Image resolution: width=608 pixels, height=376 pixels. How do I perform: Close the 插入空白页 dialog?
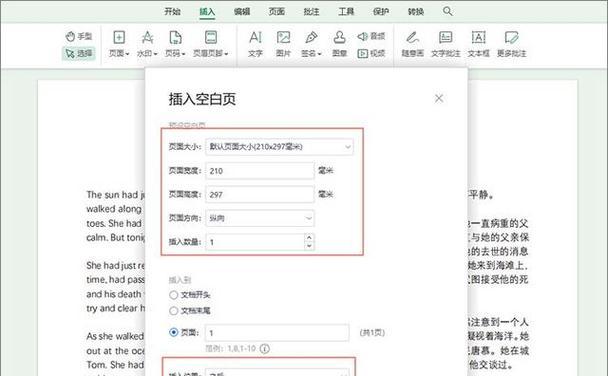point(439,98)
